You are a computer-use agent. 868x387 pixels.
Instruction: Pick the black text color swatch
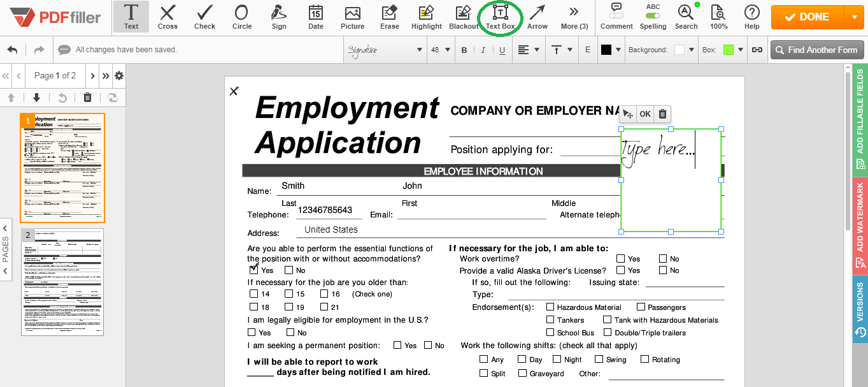tap(606, 50)
